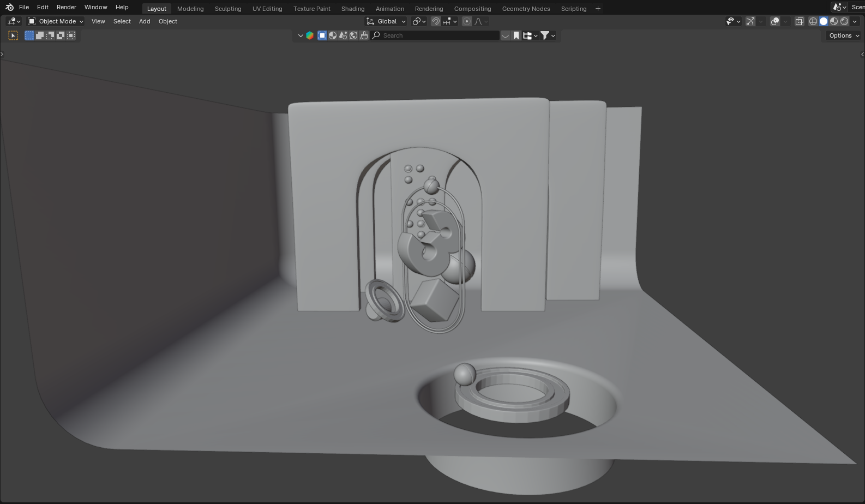
Task: Select the Tweak selection tool icon
Action: click(13, 35)
